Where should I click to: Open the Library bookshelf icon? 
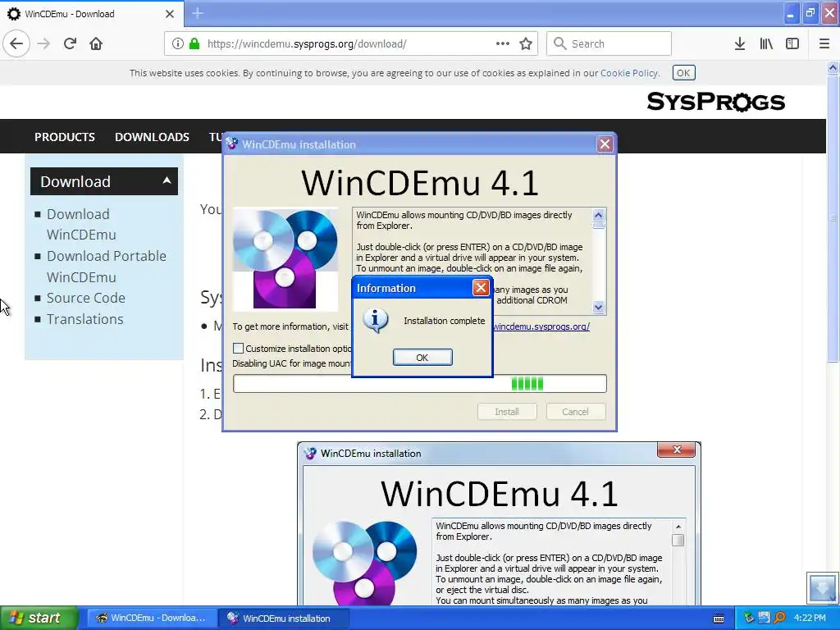click(x=766, y=43)
